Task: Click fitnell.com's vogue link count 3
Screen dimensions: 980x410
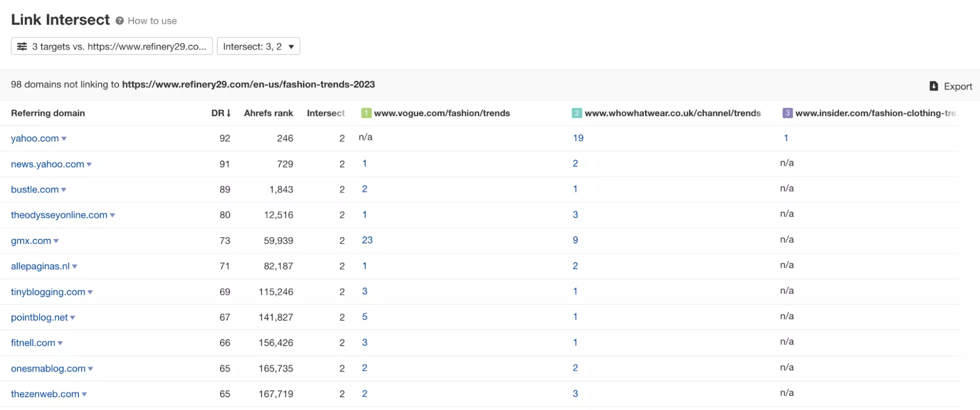Action: pos(365,342)
